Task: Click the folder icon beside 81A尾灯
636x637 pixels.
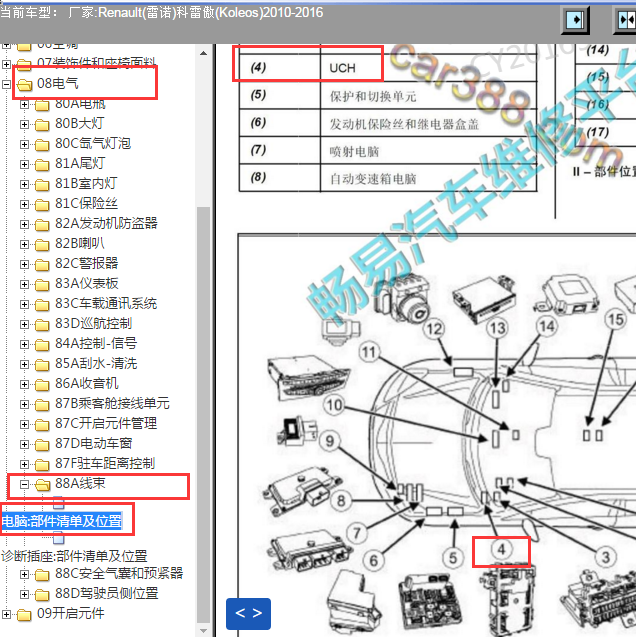Action: (42, 164)
